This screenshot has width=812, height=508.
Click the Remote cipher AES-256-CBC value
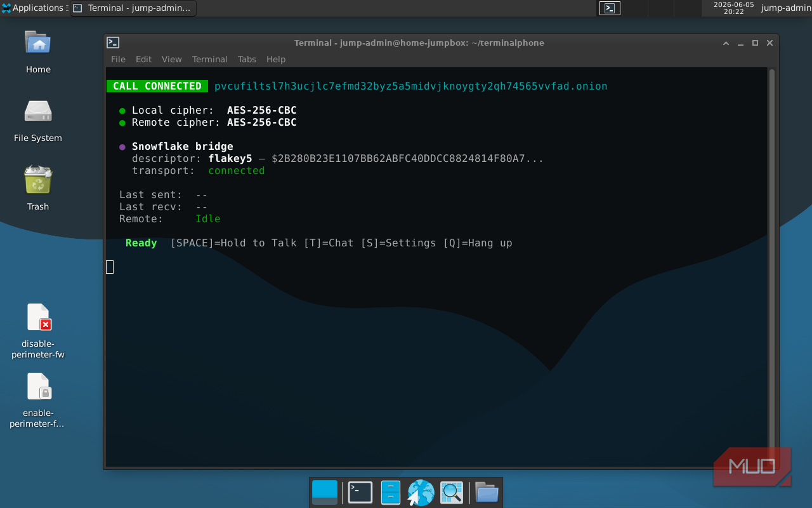pyautogui.click(x=262, y=123)
